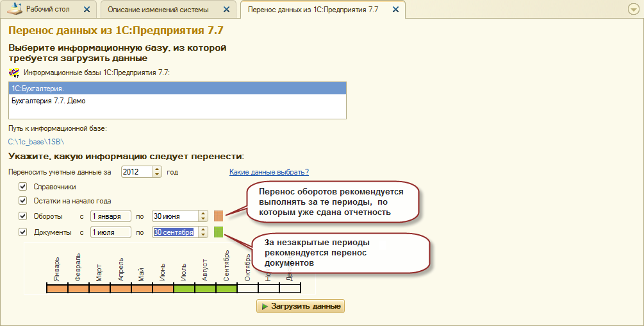The height and width of the screenshot is (326, 644).
Task: Click the Апрель segment on the timeline
Action: click(x=121, y=287)
